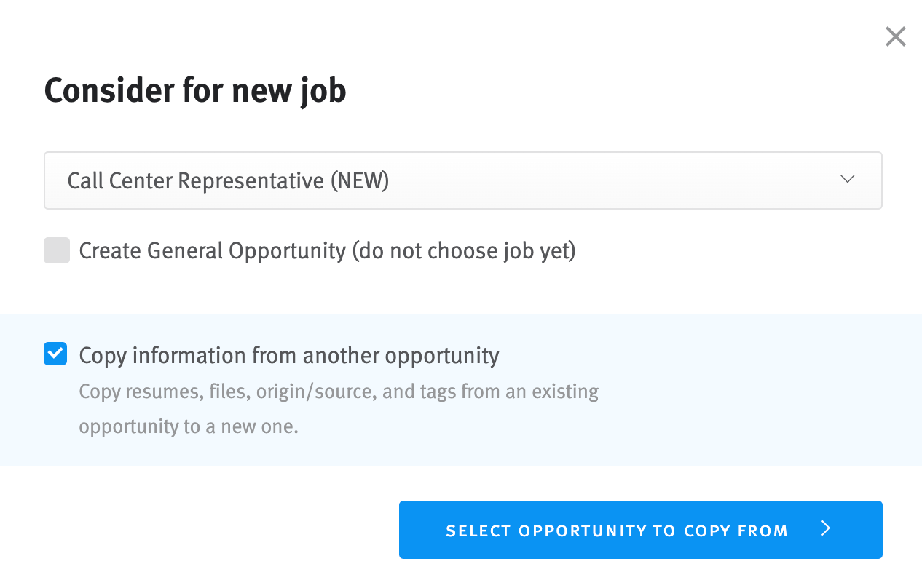
Task: Open the Call Center Representative (NEW) dropdown
Action: pyautogui.click(x=462, y=180)
